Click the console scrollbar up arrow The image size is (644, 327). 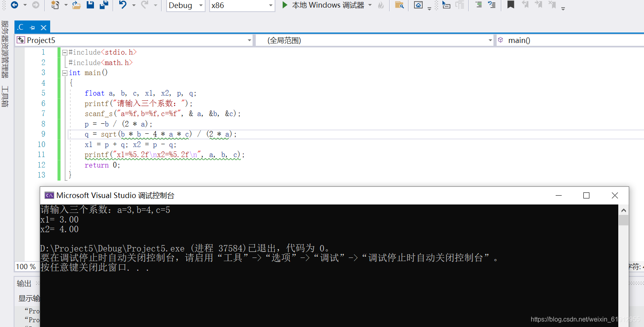coord(624,210)
